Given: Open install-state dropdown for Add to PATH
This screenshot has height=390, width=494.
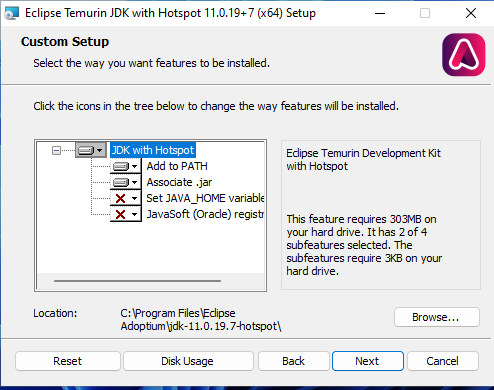Looking at the screenshot, I should 126,166.
